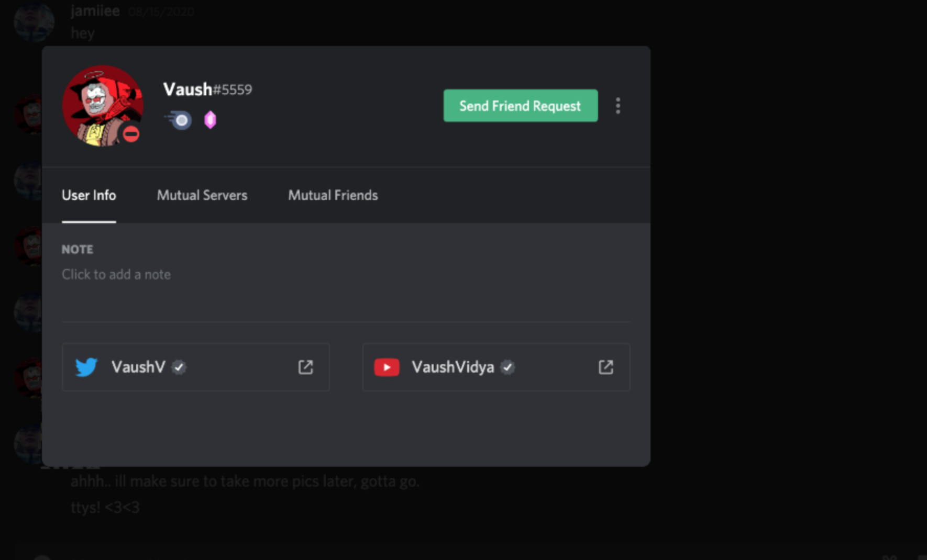The image size is (927, 560).
Task: Open the VaushVidya YouTube external link icon
Action: [x=606, y=367]
